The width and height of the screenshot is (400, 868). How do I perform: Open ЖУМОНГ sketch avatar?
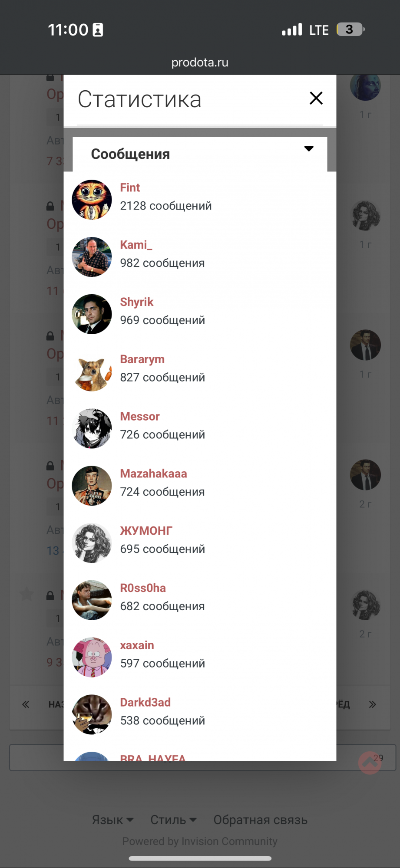92,543
